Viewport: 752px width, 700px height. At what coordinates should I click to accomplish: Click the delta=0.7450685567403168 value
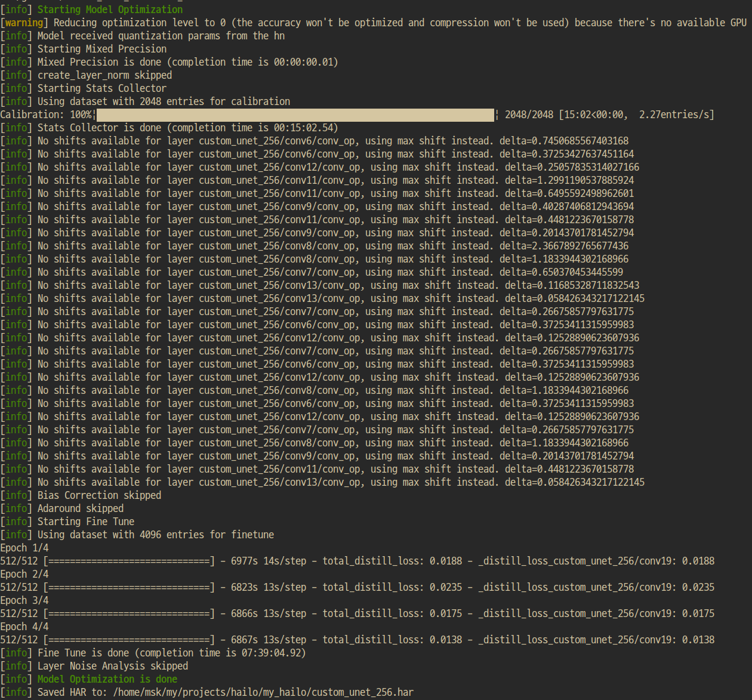(564, 141)
